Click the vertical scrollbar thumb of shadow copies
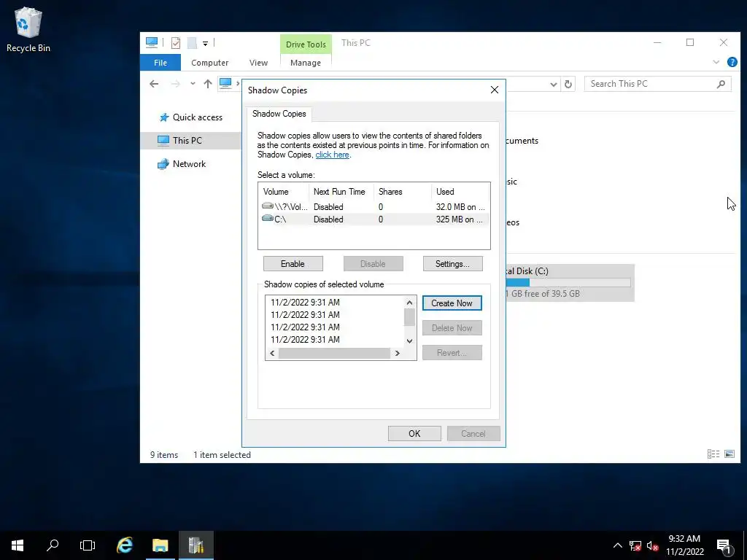Image resolution: width=747 pixels, height=560 pixels. (x=409, y=317)
